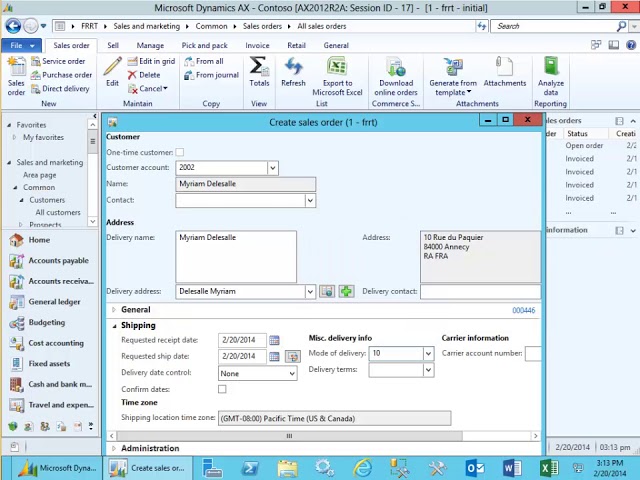Viewport: 640px width, 480px height.
Task: Create a new Service order
Action: (58, 61)
